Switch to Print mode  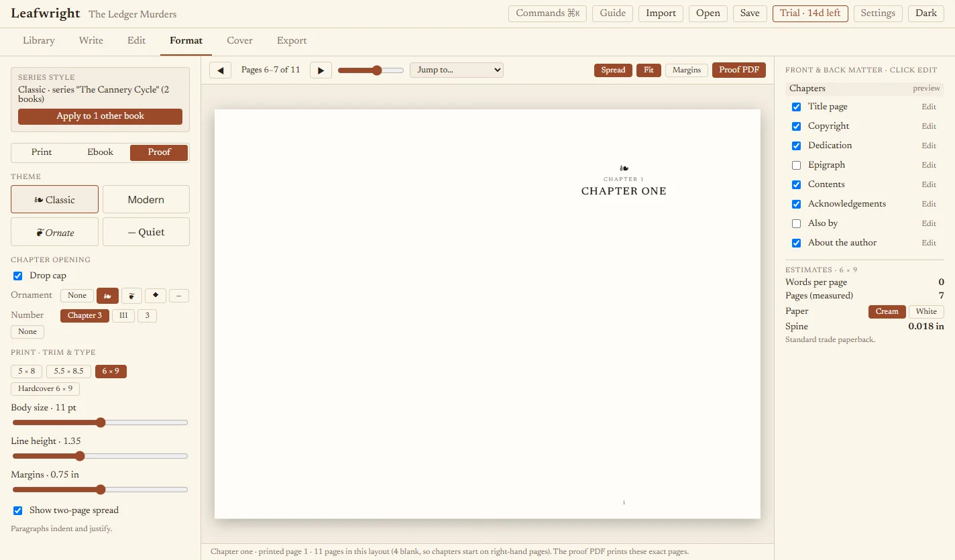(42, 152)
